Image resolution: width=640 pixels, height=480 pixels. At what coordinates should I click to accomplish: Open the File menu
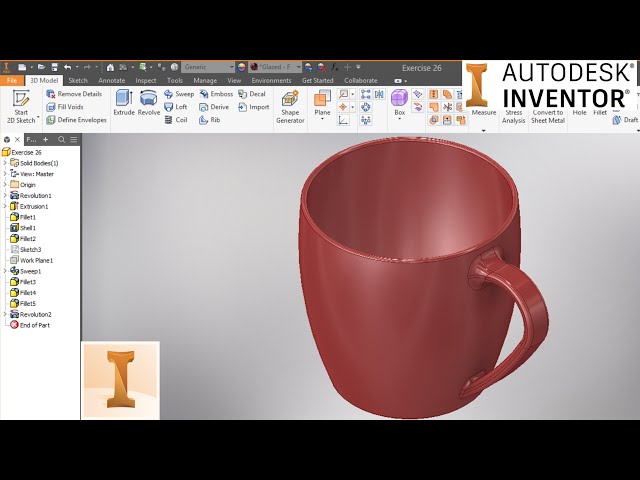point(12,80)
